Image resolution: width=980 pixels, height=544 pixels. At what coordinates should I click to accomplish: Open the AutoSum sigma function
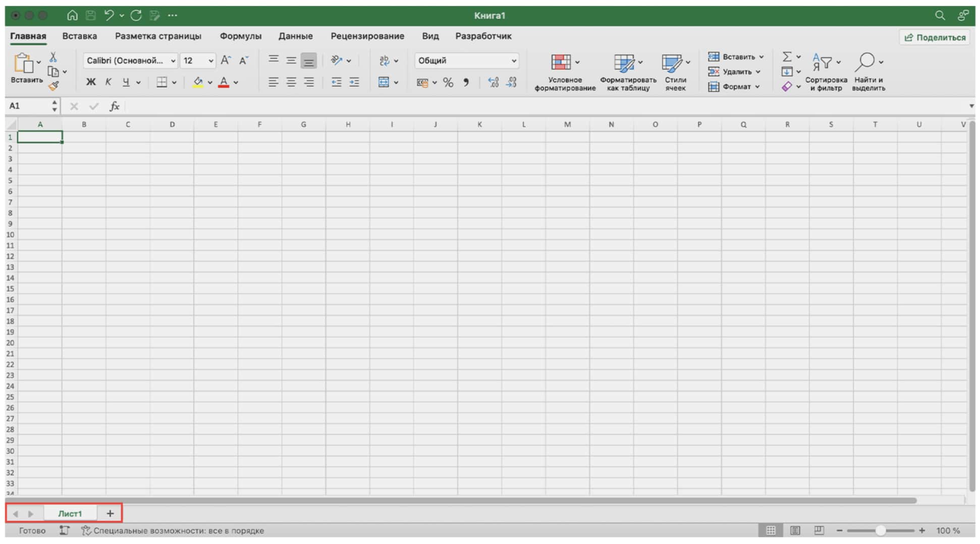[x=786, y=57]
